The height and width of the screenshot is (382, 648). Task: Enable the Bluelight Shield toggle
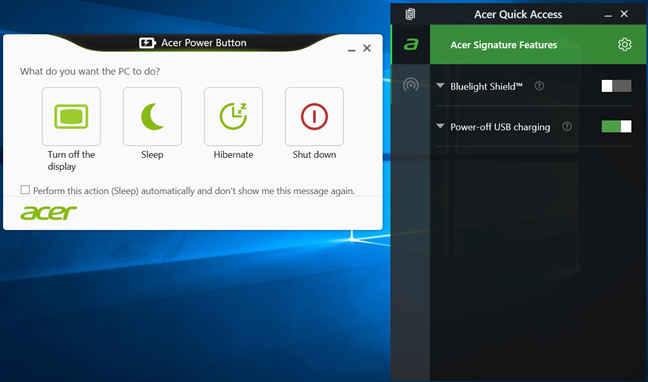tap(616, 86)
